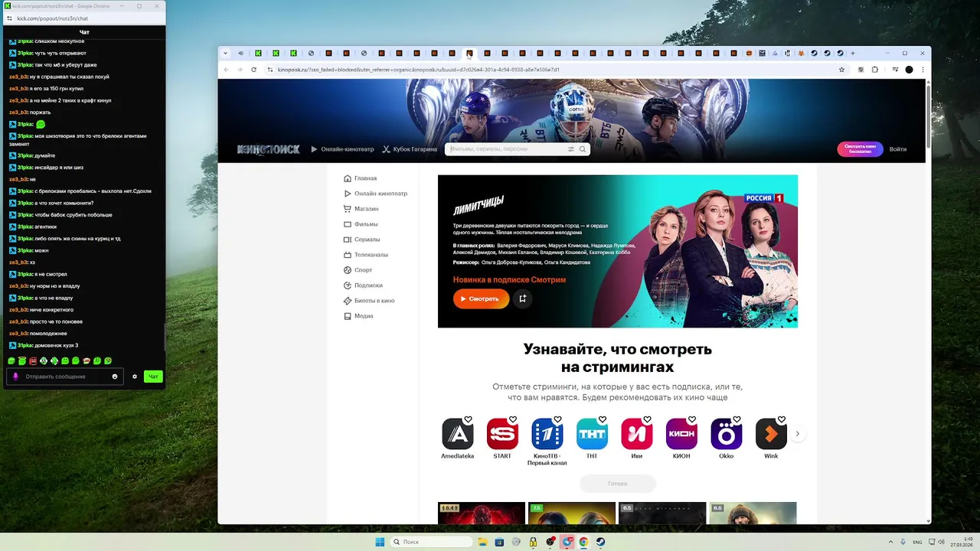Click the Войти login link

(x=898, y=149)
